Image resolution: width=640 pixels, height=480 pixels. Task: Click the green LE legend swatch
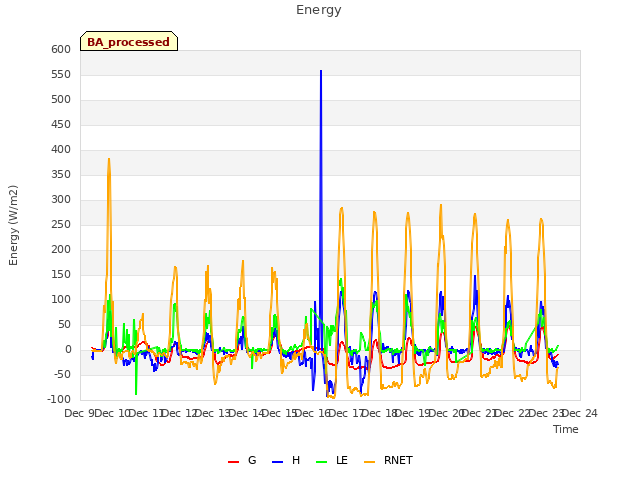pyautogui.click(x=322, y=462)
